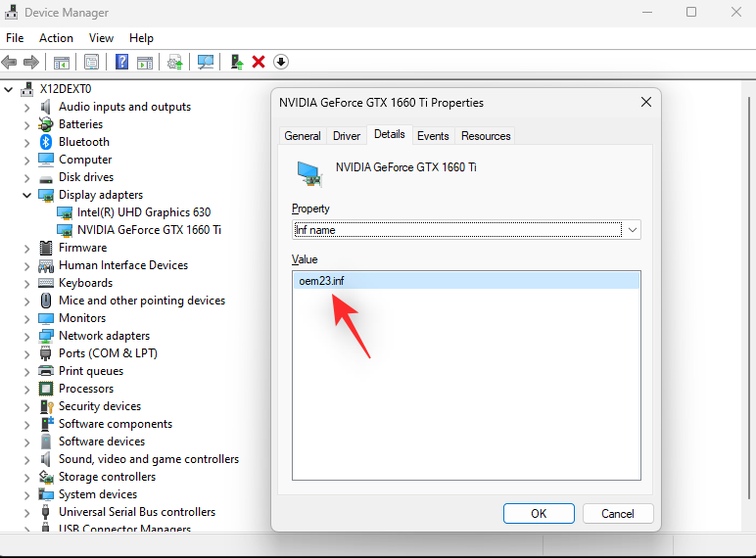Click the down-arrow disable device icon
Viewport: 756px width, 558px height.
pos(281,62)
